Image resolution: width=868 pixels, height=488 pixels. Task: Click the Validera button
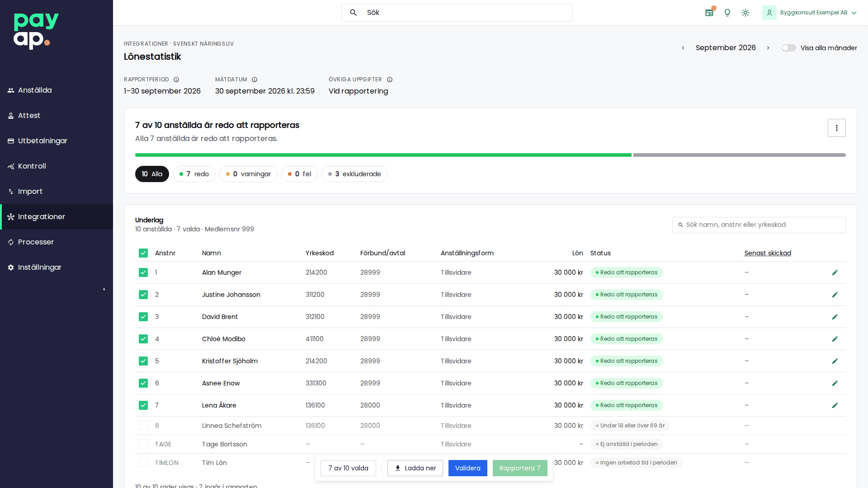pyautogui.click(x=467, y=468)
